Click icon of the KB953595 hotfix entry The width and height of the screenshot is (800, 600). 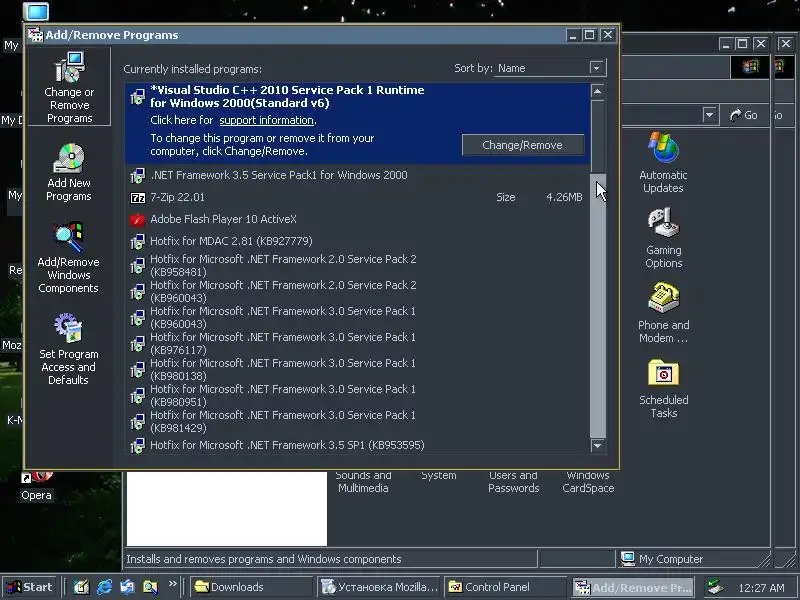point(137,446)
